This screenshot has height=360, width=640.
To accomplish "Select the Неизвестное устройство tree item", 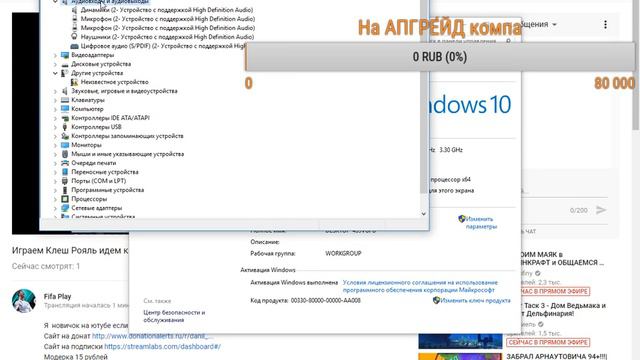I will click(x=114, y=82).
